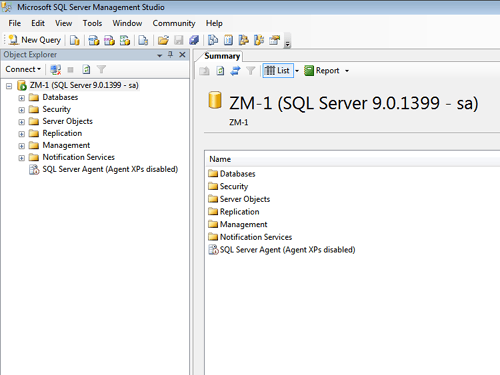Open Template Explorer toolbar icon

(x=259, y=40)
